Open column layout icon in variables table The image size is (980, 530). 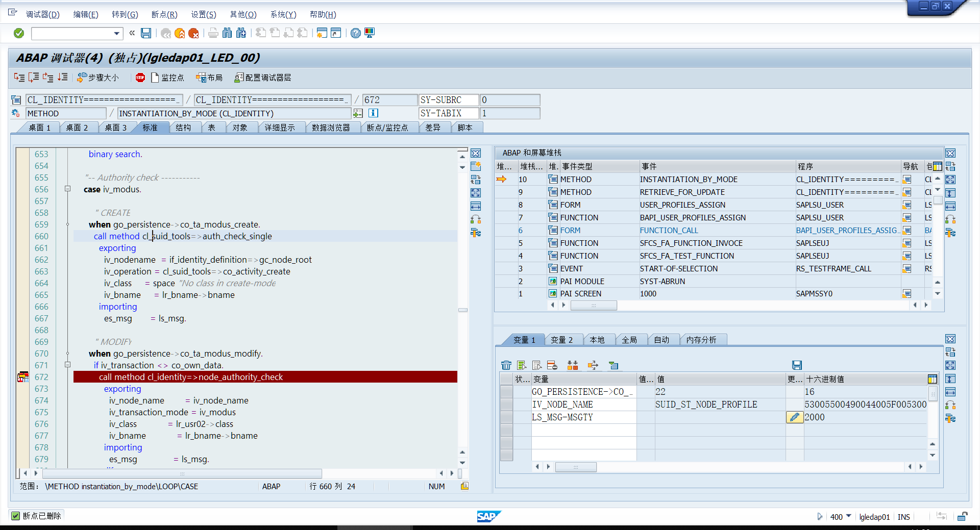click(933, 379)
